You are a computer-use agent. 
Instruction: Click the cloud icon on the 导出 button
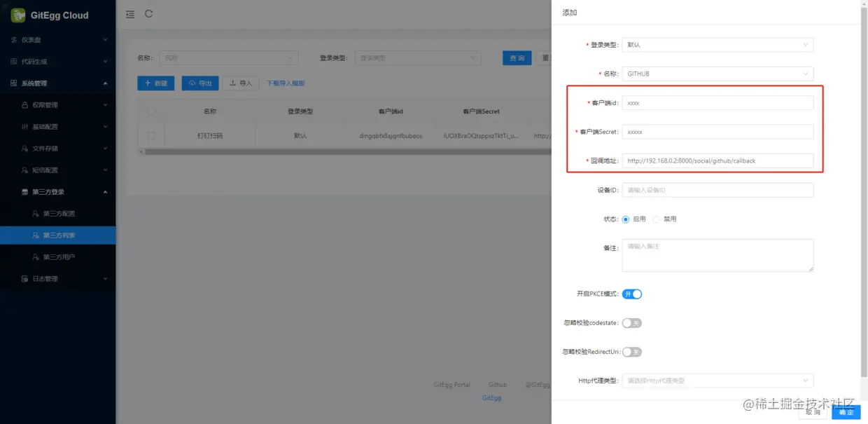click(x=192, y=83)
